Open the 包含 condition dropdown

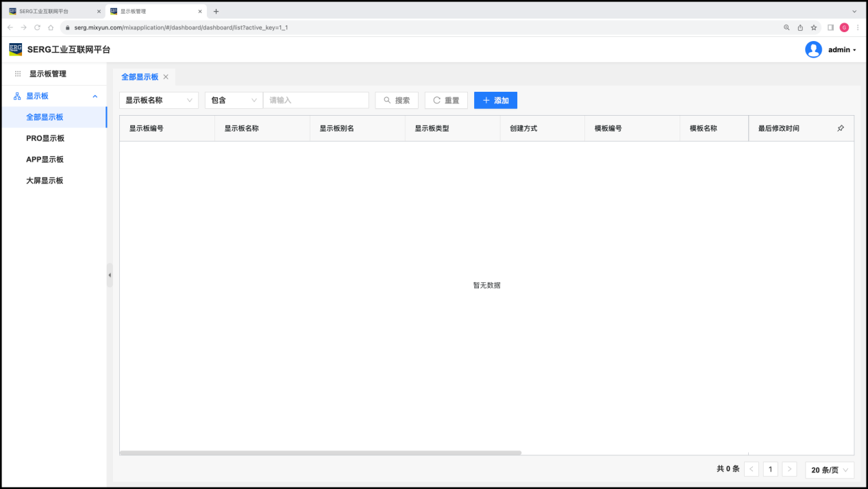pos(234,100)
